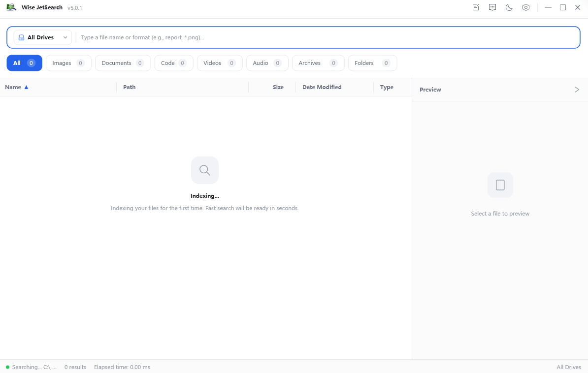The width and height of the screenshot is (588, 373).
Task: Click the Wise JetSearch app logo
Action: coord(11,7)
